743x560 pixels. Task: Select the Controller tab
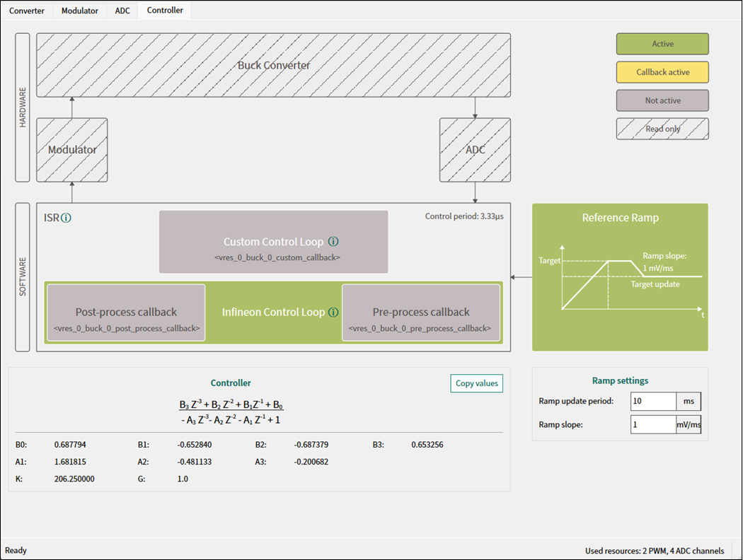[165, 11]
